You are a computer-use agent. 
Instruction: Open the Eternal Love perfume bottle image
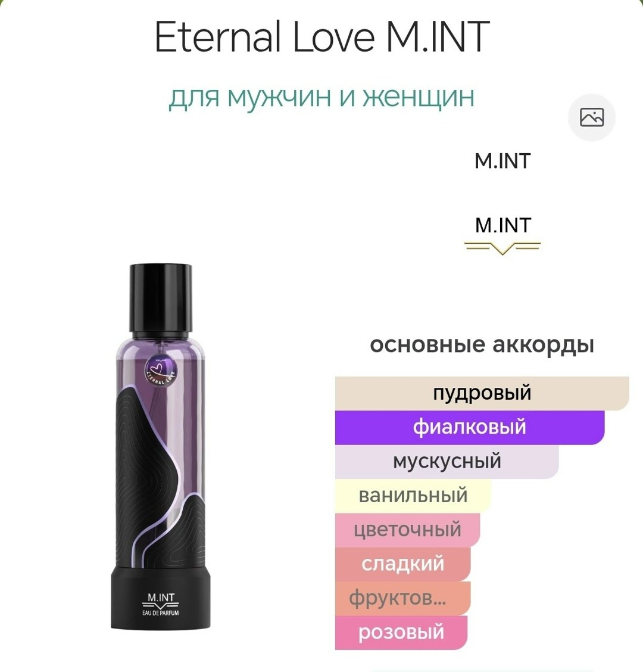coord(161,447)
